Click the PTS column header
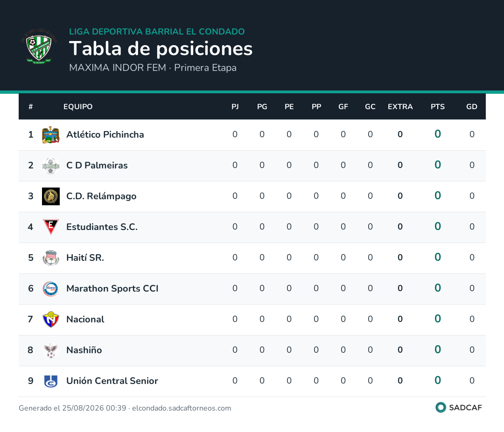The image size is (504, 432). (x=437, y=107)
